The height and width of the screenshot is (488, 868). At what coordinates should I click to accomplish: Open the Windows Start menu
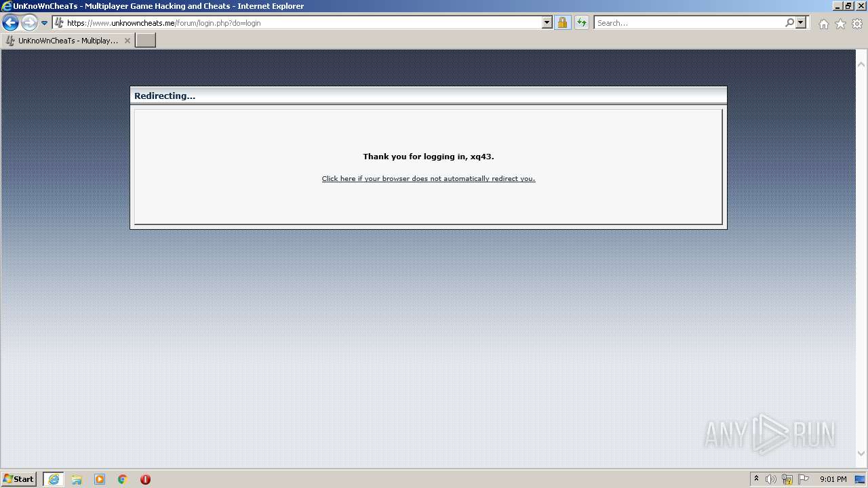[18, 479]
